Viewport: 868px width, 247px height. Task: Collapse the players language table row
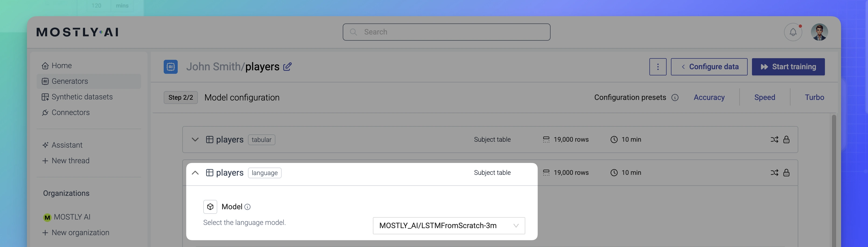[195, 173]
